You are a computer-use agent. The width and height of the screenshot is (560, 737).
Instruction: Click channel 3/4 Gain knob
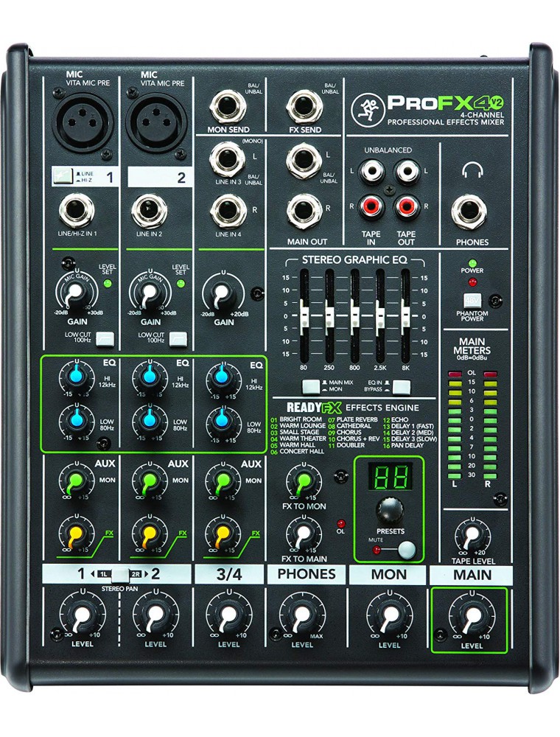[x=223, y=293]
